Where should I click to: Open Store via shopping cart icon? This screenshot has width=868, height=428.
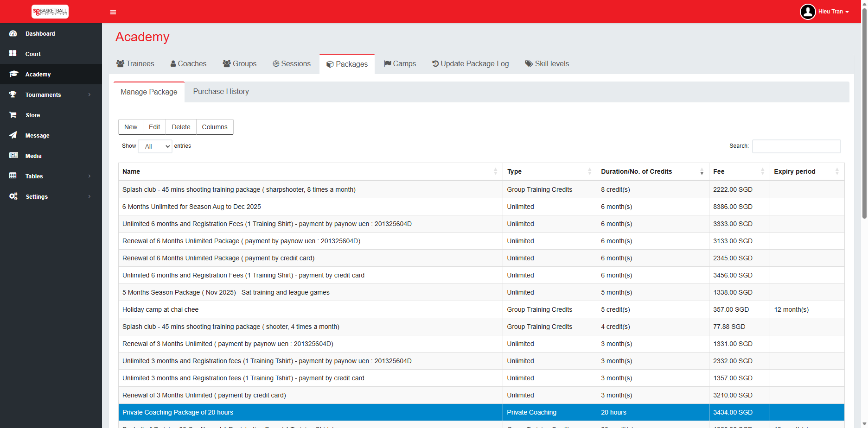(13, 115)
